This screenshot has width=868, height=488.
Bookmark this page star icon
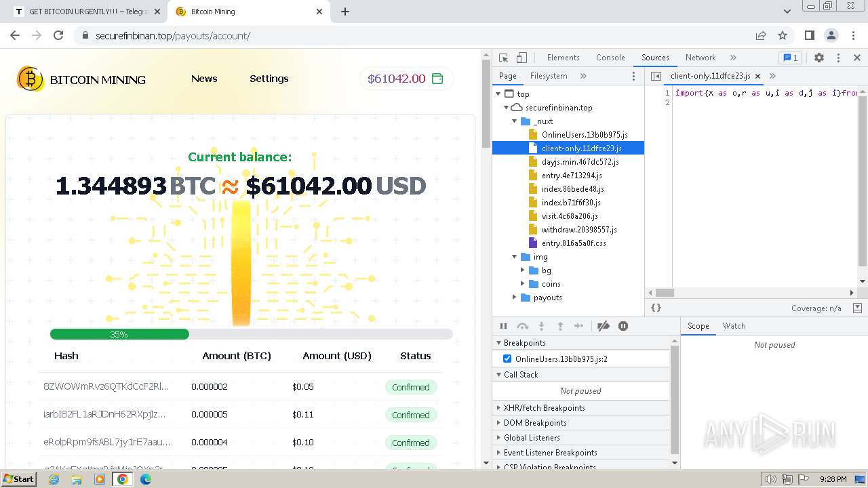783,35
